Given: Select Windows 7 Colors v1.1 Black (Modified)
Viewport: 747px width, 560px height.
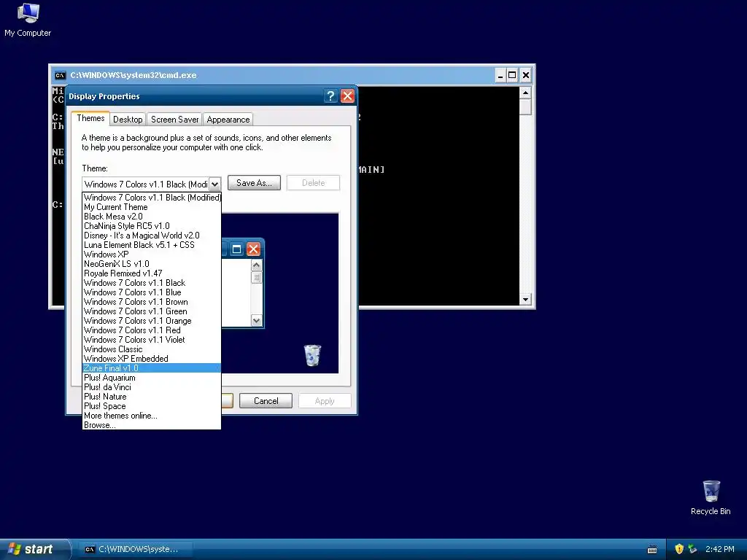Looking at the screenshot, I should pyautogui.click(x=152, y=198).
